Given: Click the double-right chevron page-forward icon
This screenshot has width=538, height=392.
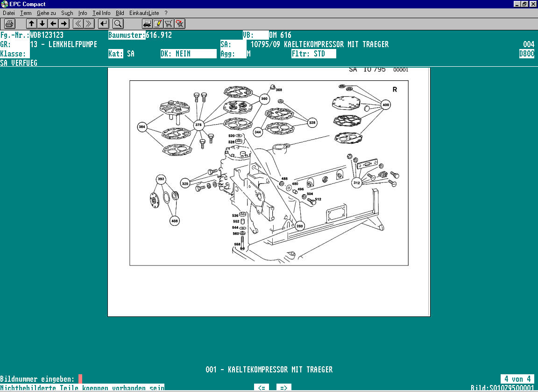Looking at the screenshot, I should point(89,23).
